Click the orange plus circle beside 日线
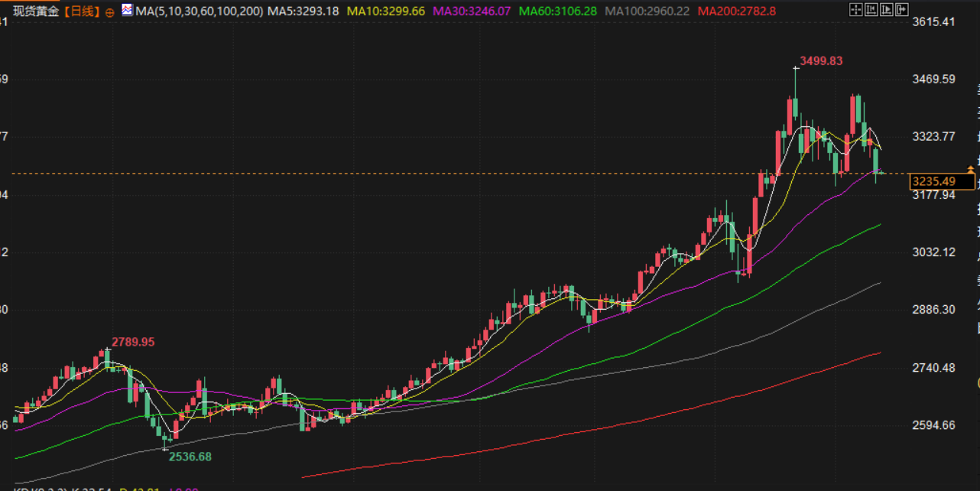980x491 pixels. coord(109,12)
